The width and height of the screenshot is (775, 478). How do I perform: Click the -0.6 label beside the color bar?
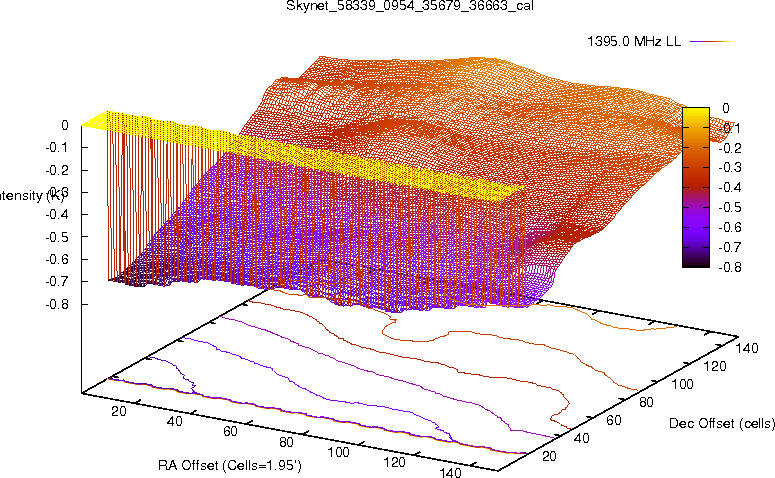[730, 227]
